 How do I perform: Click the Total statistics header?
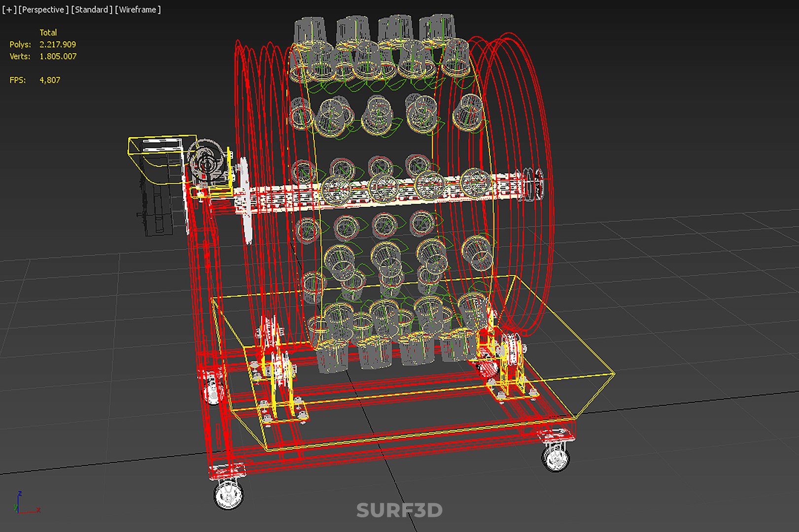(x=48, y=33)
